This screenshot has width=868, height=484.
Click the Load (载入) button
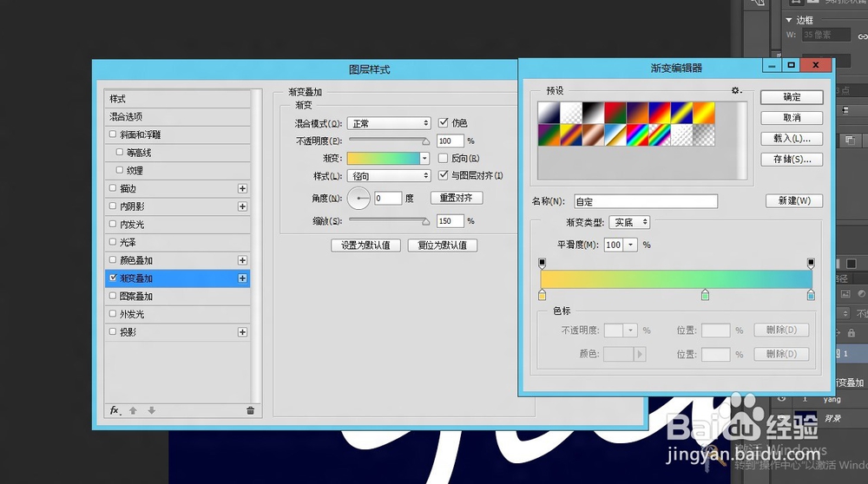(x=792, y=138)
